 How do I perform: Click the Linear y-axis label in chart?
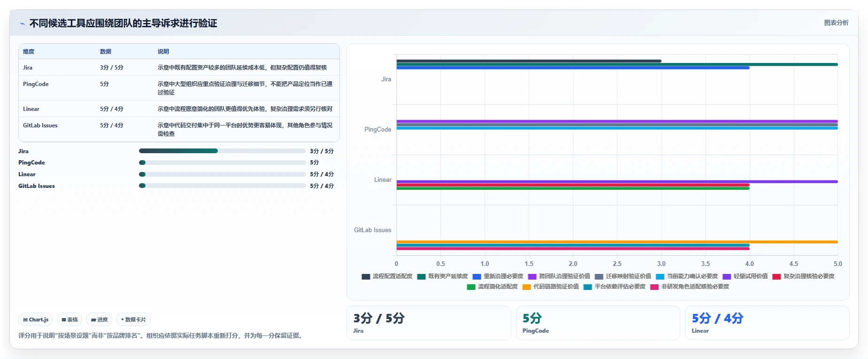pyautogui.click(x=383, y=180)
